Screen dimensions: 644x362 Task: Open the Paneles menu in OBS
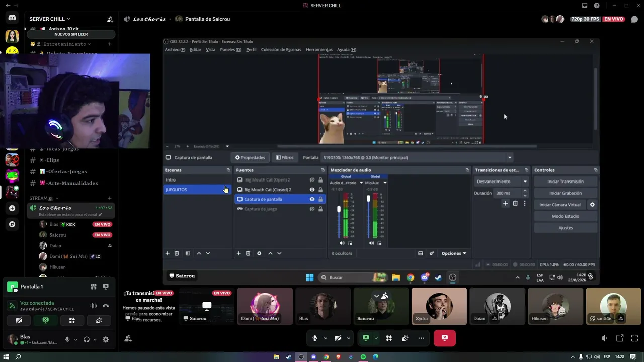pos(230,50)
